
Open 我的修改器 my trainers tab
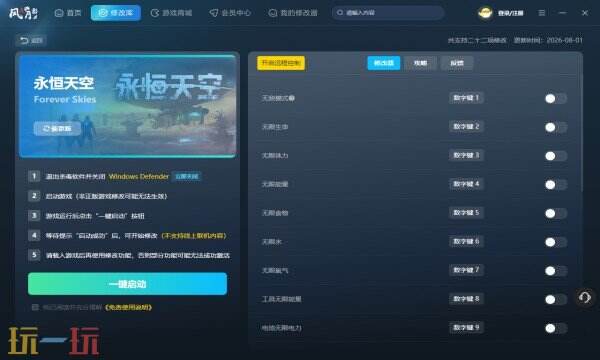tap(293, 13)
